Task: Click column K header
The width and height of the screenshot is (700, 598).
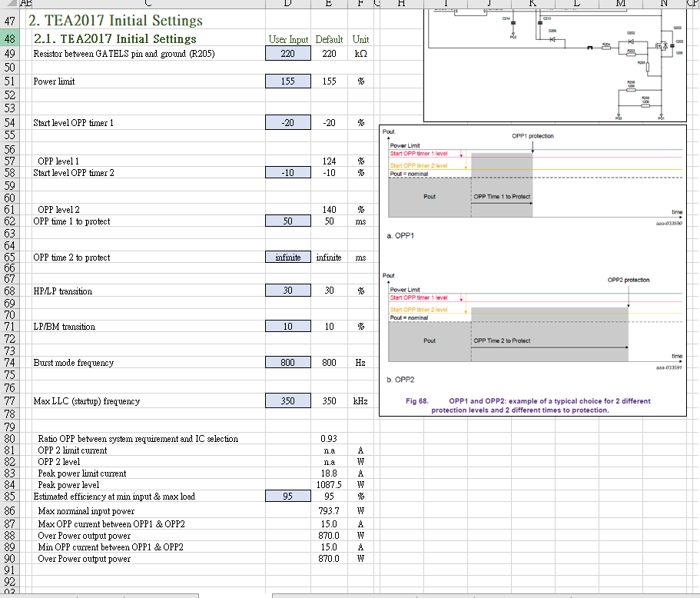Action: [532, 4]
